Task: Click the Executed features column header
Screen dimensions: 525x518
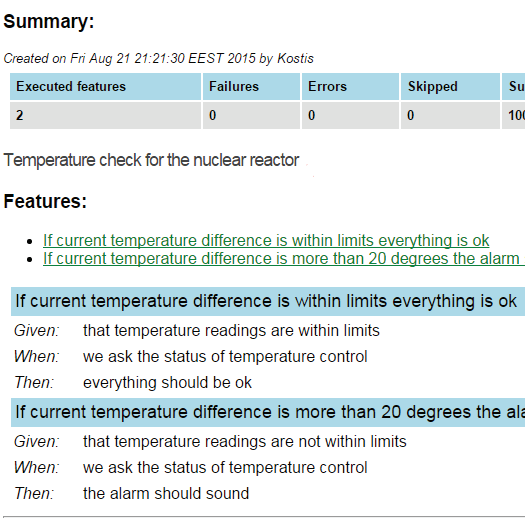Action: (105, 87)
